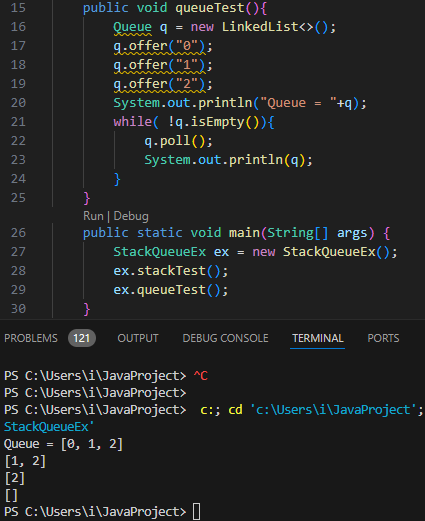Click the terminal cursor at the last prompt
This screenshot has width=425, height=521.
pyautogui.click(x=197, y=512)
